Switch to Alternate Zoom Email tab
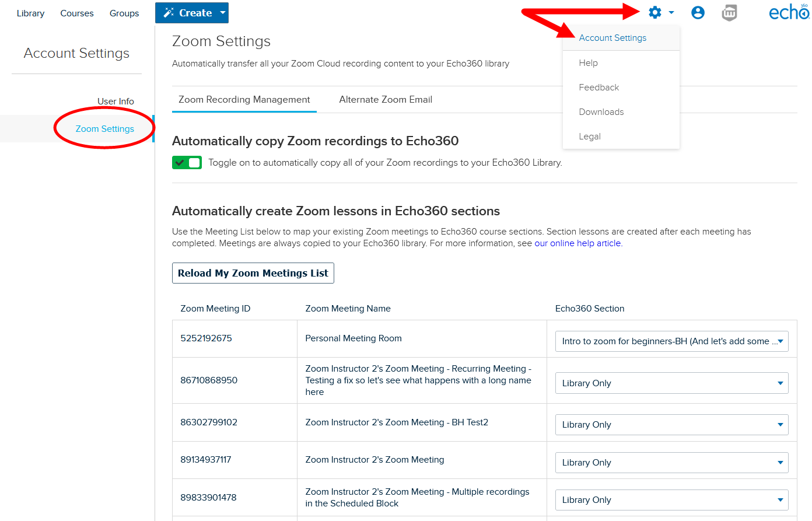The height and width of the screenshot is (521, 812). pyautogui.click(x=386, y=100)
